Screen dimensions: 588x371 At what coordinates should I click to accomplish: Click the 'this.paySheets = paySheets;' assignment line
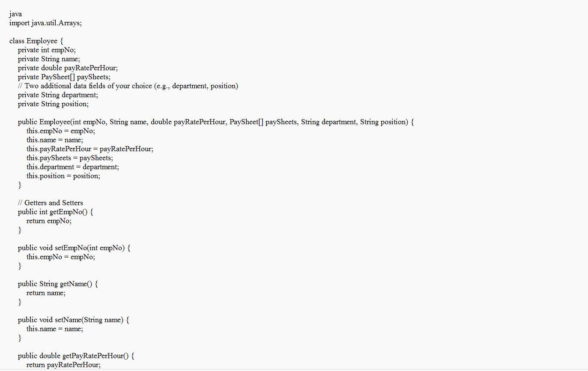click(70, 158)
